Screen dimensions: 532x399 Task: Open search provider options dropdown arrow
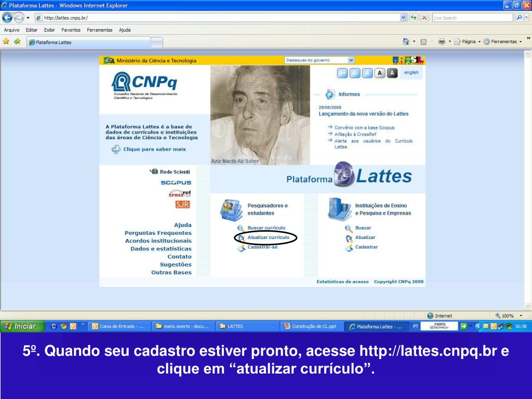(x=527, y=18)
